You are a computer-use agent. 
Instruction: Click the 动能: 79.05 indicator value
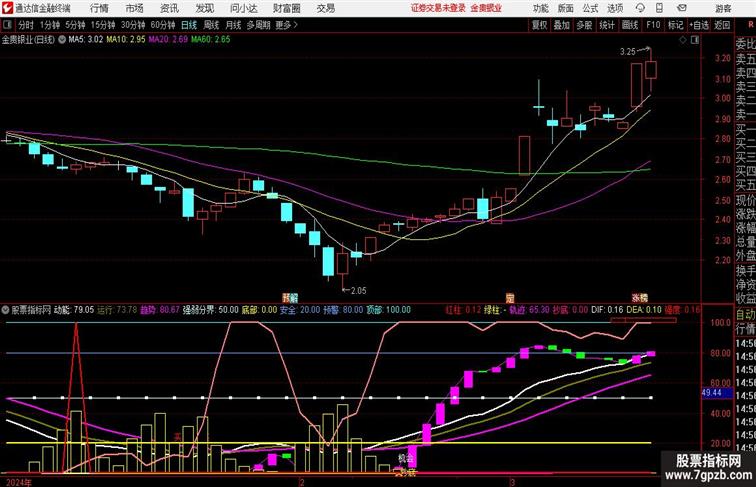[74, 310]
